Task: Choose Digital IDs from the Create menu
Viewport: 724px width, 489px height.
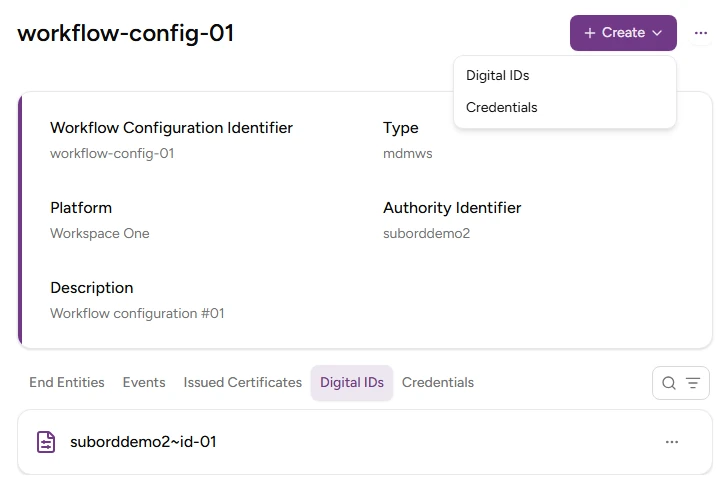Action: [498, 76]
